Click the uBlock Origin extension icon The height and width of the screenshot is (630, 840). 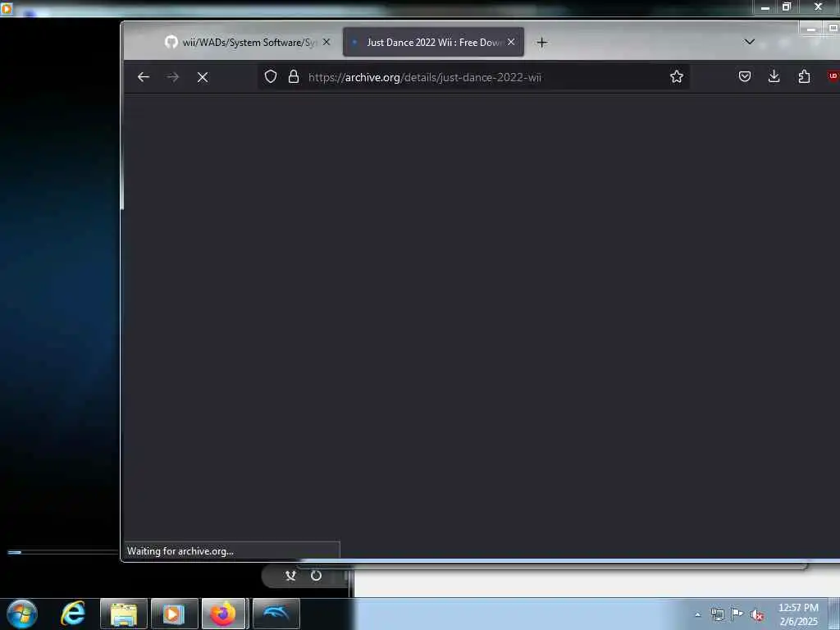tap(833, 76)
